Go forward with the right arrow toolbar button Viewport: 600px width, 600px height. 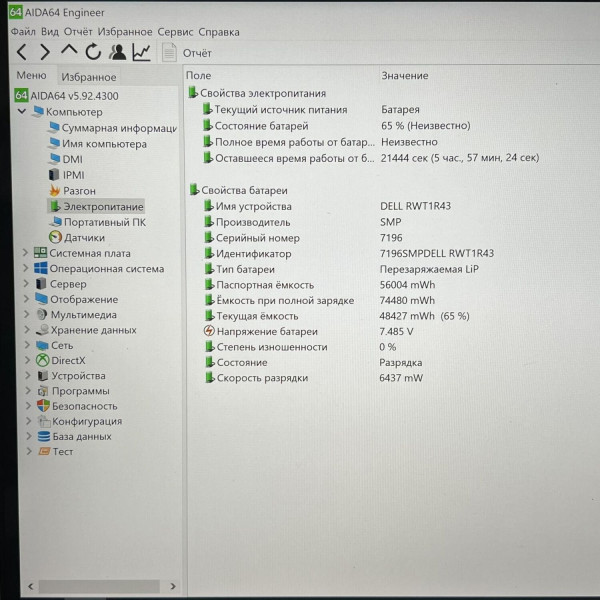click(x=45, y=52)
